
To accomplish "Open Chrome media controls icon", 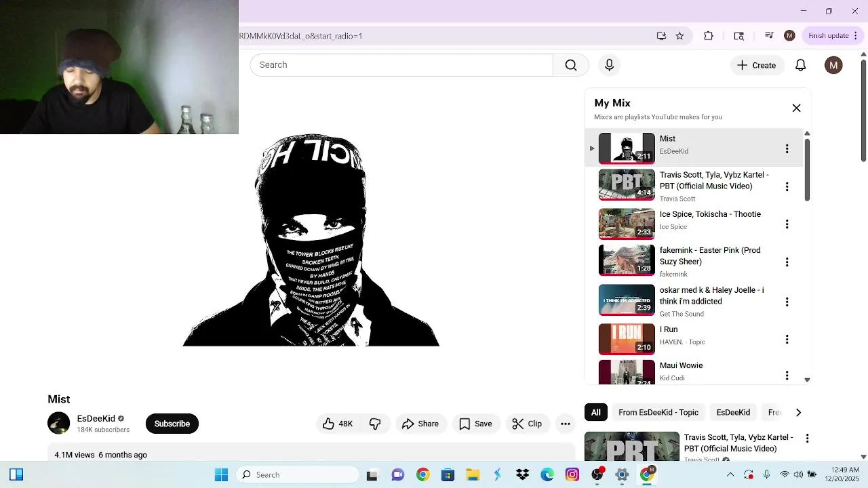I will click(x=769, y=36).
